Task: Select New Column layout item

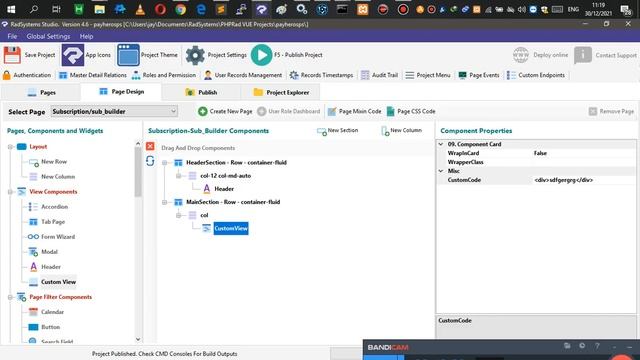Action: click(52, 177)
